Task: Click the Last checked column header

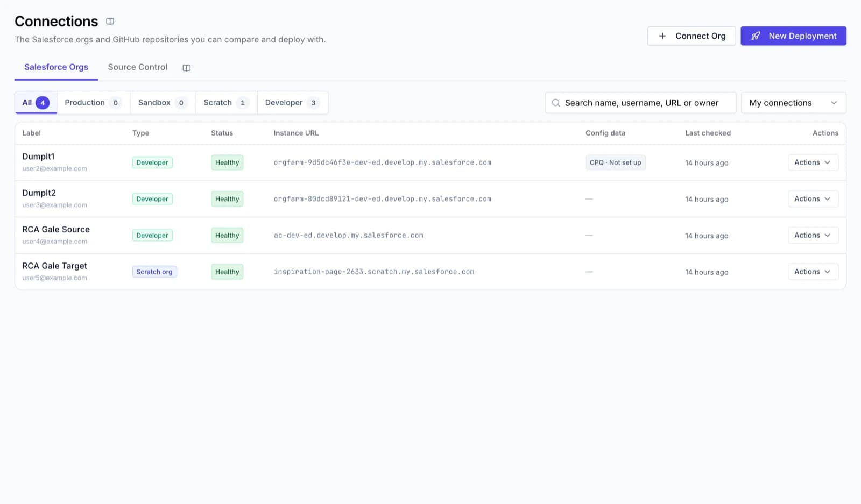Action: pyautogui.click(x=708, y=133)
